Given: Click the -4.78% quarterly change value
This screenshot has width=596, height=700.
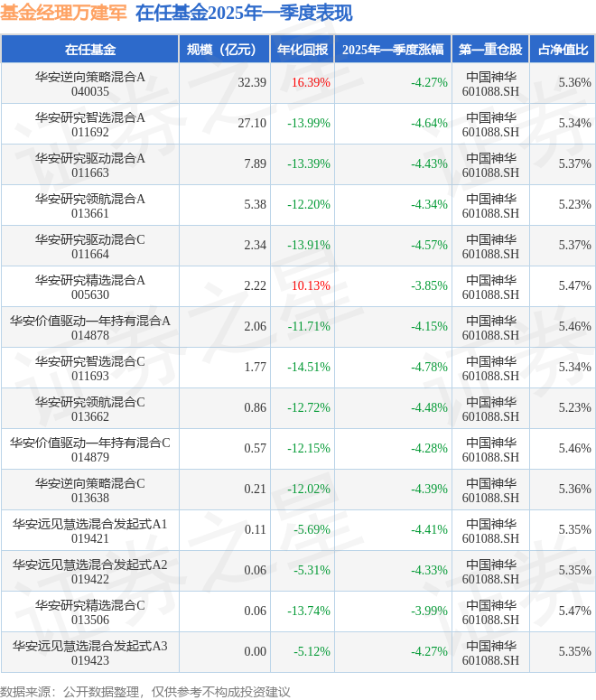Looking at the screenshot, I should [x=429, y=367].
